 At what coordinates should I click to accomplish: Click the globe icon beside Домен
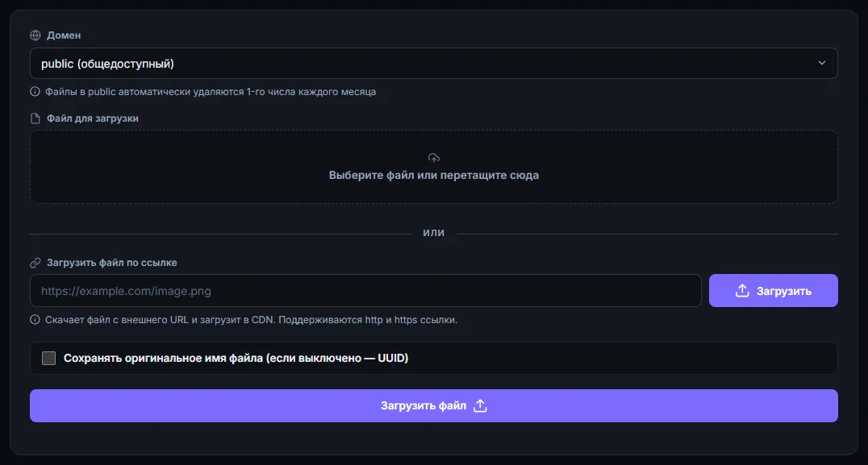tap(35, 35)
